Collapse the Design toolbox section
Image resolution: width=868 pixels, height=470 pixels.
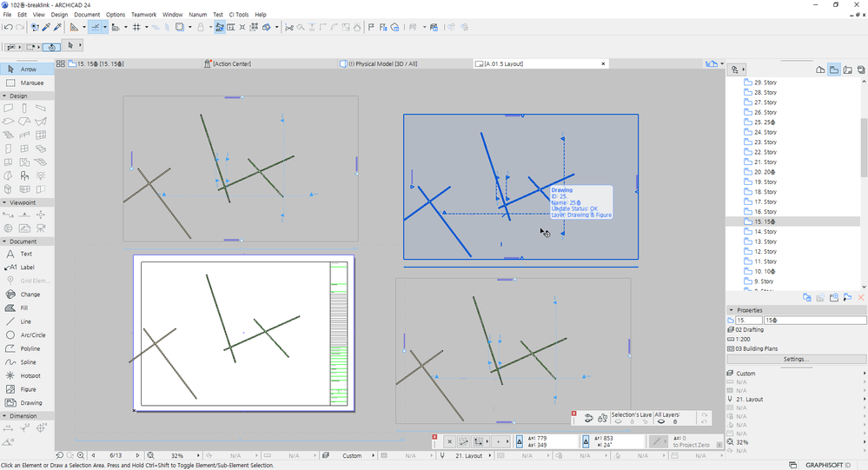[5, 96]
